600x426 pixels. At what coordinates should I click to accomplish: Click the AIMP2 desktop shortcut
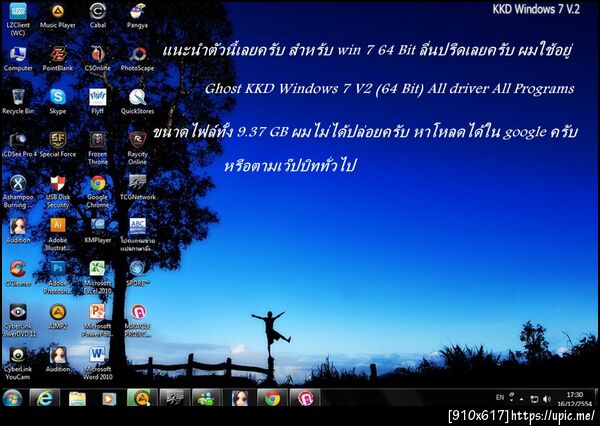[58, 317]
